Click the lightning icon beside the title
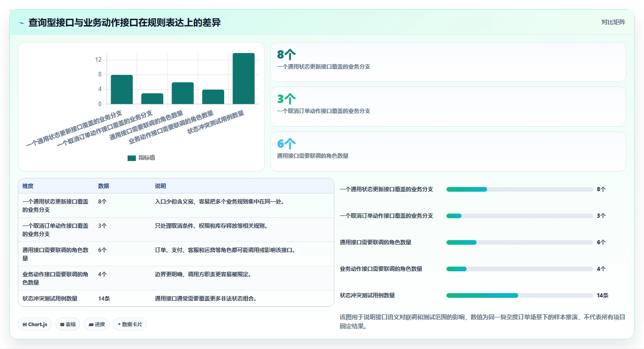This screenshot has height=349, width=644. [21, 22]
